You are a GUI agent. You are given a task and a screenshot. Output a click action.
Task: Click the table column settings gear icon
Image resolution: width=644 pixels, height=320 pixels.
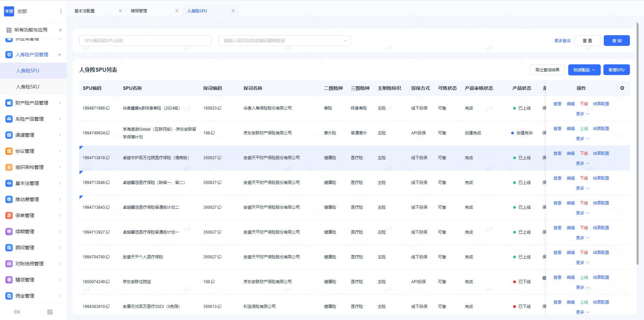[x=622, y=88]
